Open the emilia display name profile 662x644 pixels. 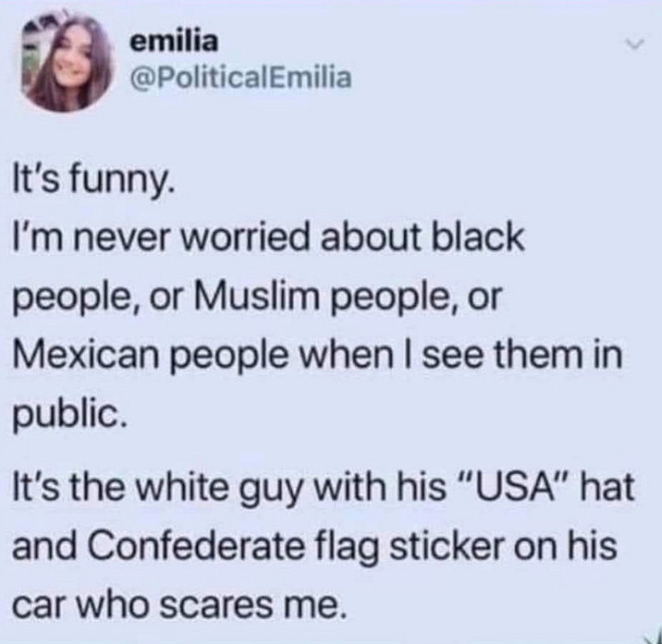coord(175,41)
